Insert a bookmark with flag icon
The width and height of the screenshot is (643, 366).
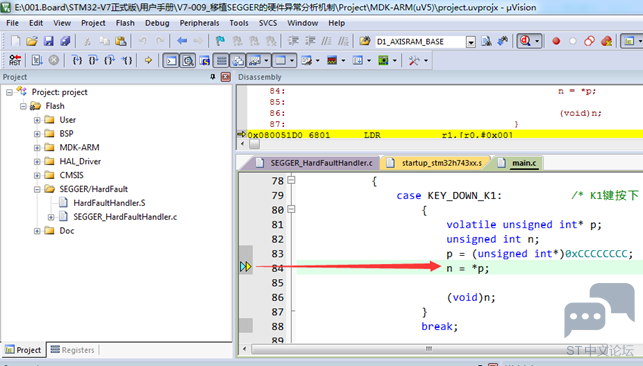pos(220,41)
